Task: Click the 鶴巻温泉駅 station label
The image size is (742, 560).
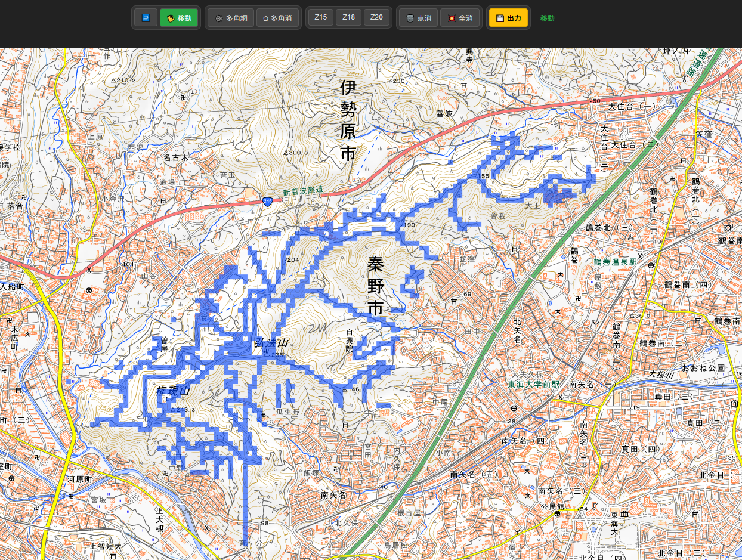Action: click(615, 262)
